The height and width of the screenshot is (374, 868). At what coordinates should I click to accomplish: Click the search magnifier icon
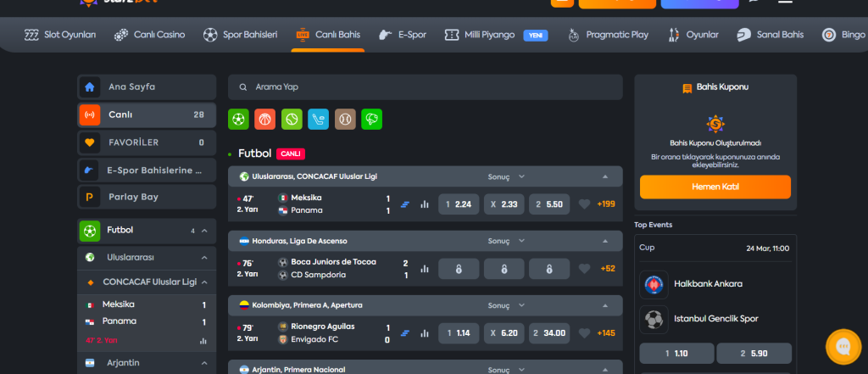point(243,87)
